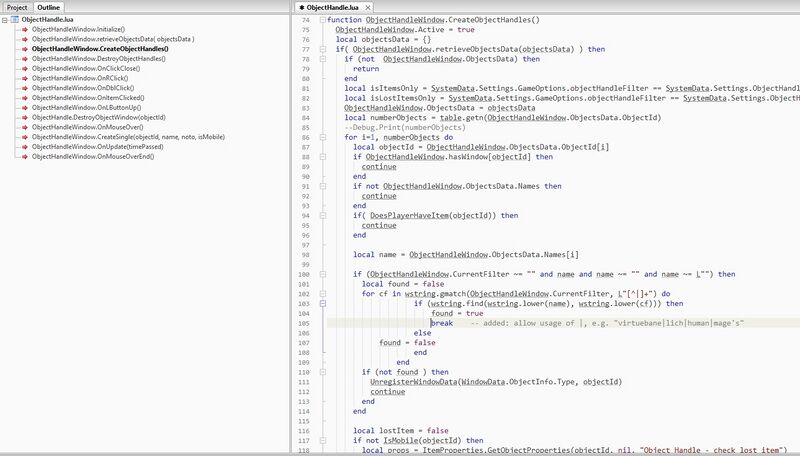Close the ObjectHandle.lua editor tab
The image size is (800, 456).
coord(367,8)
